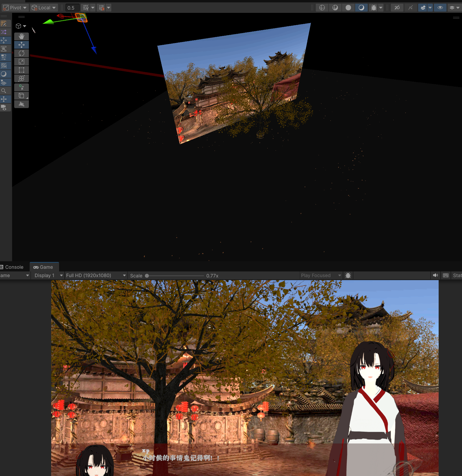Image resolution: width=462 pixels, height=476 pixels.
Task: Expand grid visibility options arrow
Action: tap(93, 8)
